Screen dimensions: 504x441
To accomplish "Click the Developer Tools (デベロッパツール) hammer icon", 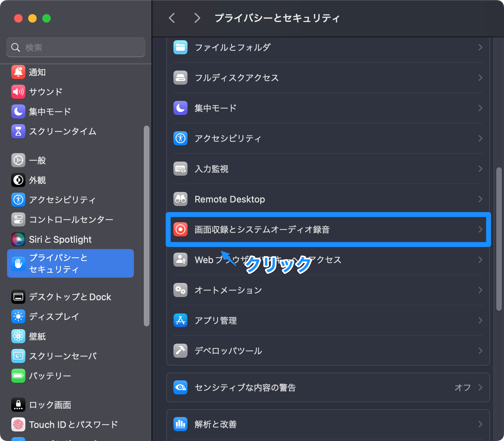I will (x=180, y=351).
